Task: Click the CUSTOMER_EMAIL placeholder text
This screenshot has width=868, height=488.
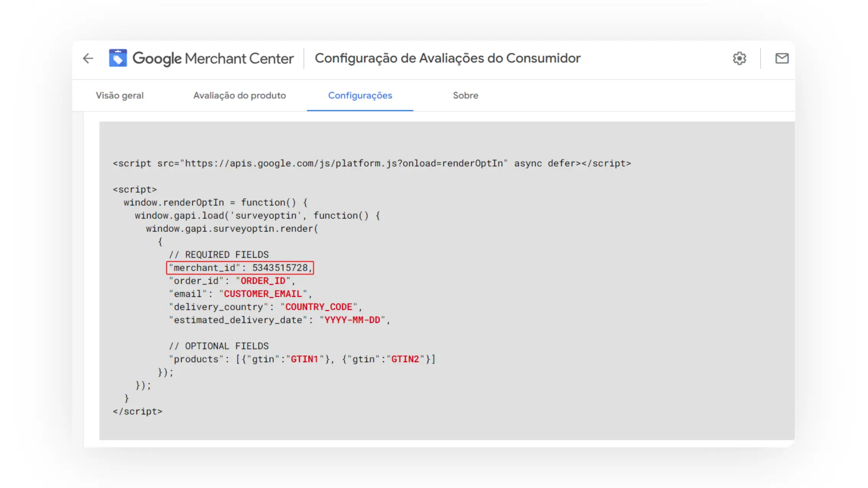Action: [x=263, y=294]
